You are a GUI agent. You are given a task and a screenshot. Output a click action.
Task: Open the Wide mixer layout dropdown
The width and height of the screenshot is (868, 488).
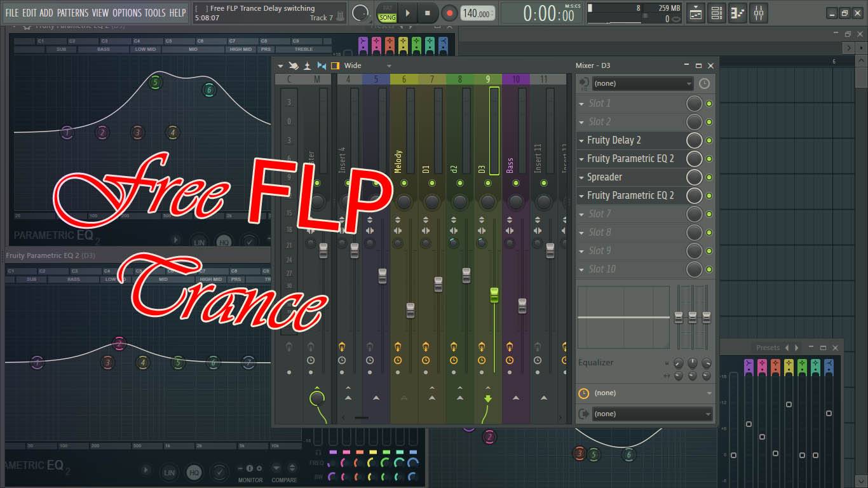pyautogui.click(x=368, y=65)
